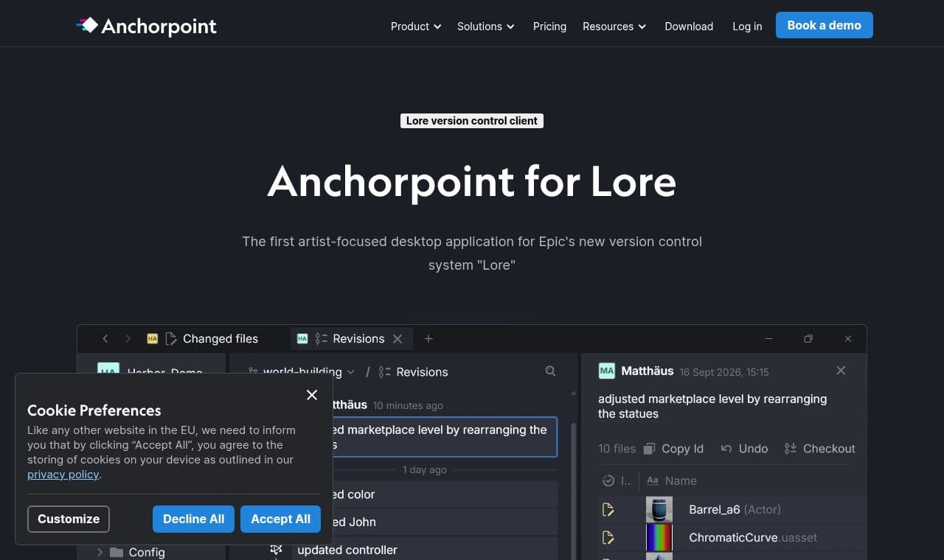Open the Barrel_a6 thumbnail
Viewport: 944px width, 560px height.
(x=659, y=509)
